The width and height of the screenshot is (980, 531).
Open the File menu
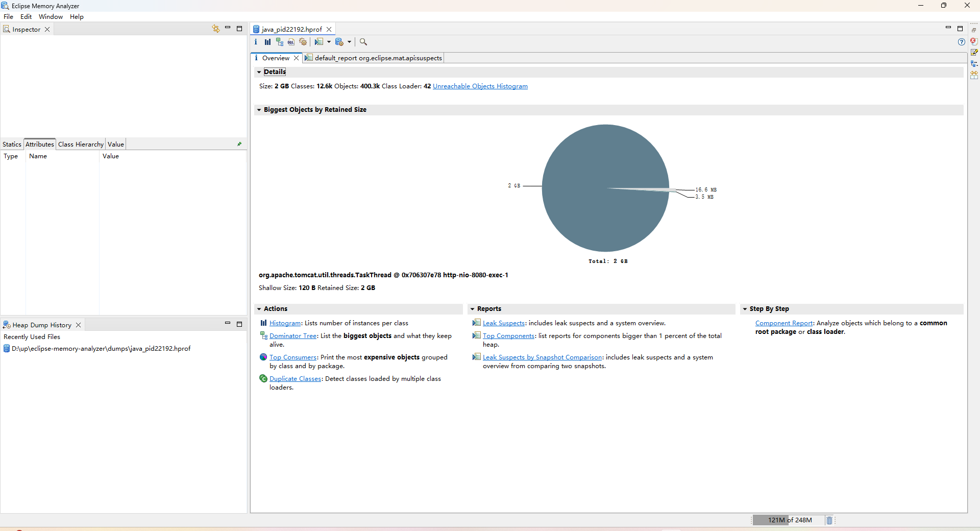pyautogui.click(x=9, y=17)
